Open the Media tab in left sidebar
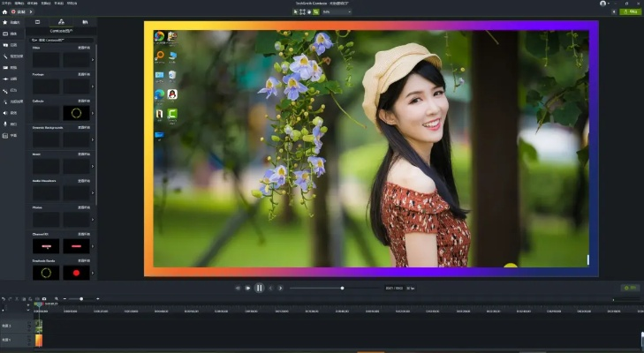Image resolution: width=644 pixels, height=353 pixels. [11, 34]
